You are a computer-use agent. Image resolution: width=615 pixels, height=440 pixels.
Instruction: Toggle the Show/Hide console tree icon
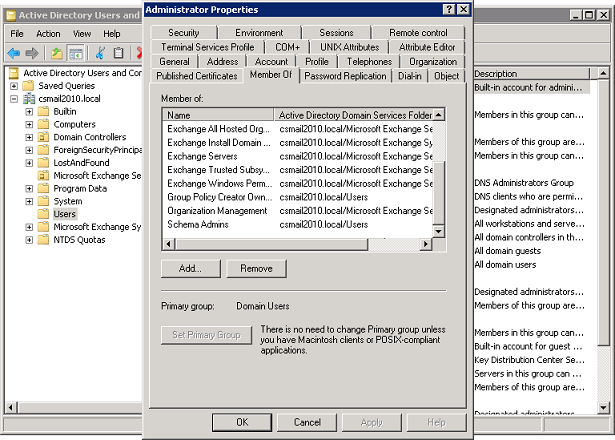(75, 53)
